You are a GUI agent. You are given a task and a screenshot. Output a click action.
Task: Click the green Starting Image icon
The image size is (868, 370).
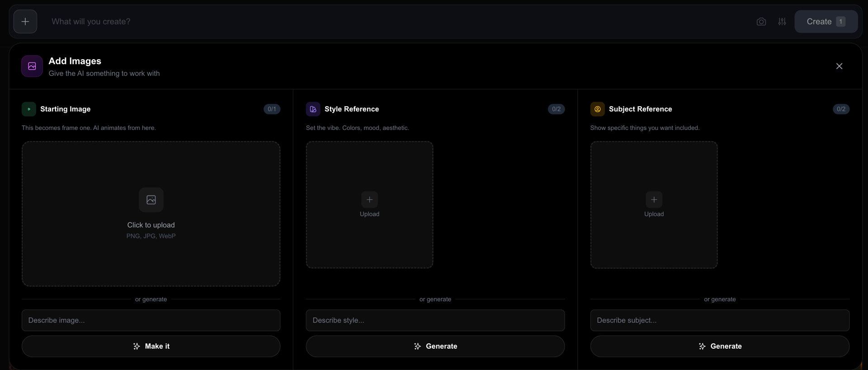(29, 109)
